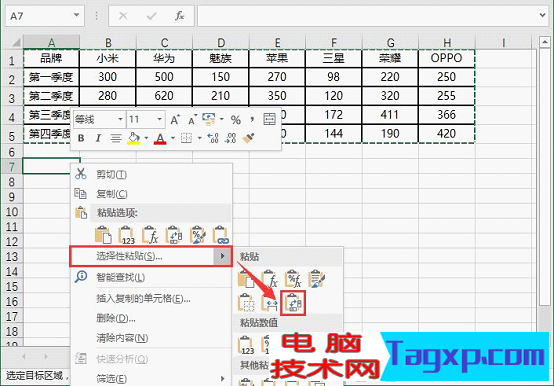
Task: Click the vertical scrollbar up arrow
Action: [544, 42]
